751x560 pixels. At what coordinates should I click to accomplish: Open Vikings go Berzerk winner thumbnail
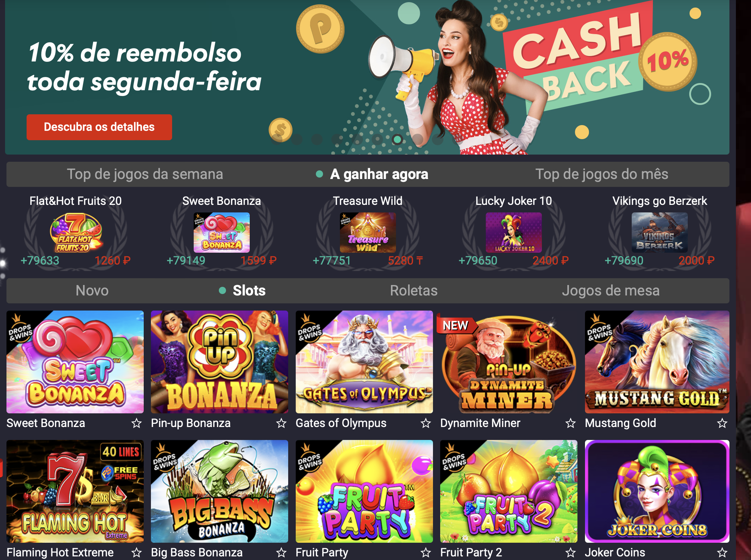[x=660, y=233]
